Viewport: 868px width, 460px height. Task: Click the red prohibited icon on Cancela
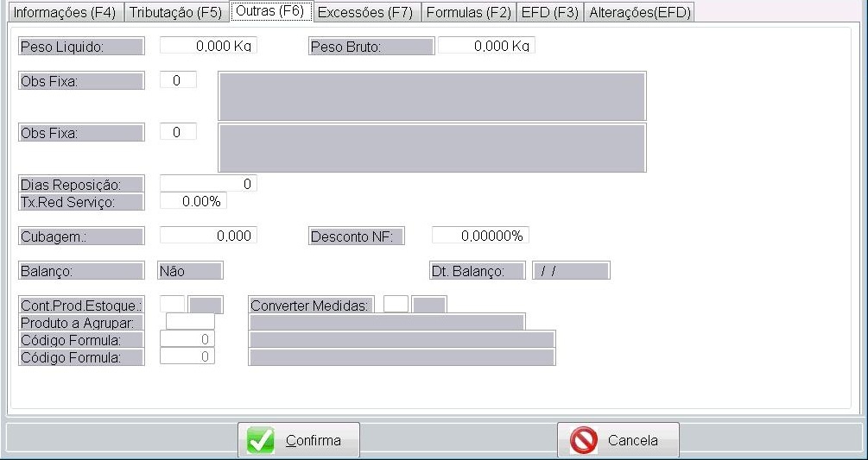click(584, 440)
